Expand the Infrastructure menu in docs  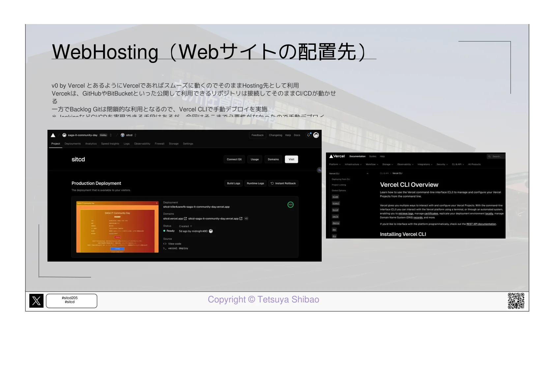[x=353, y=164]
